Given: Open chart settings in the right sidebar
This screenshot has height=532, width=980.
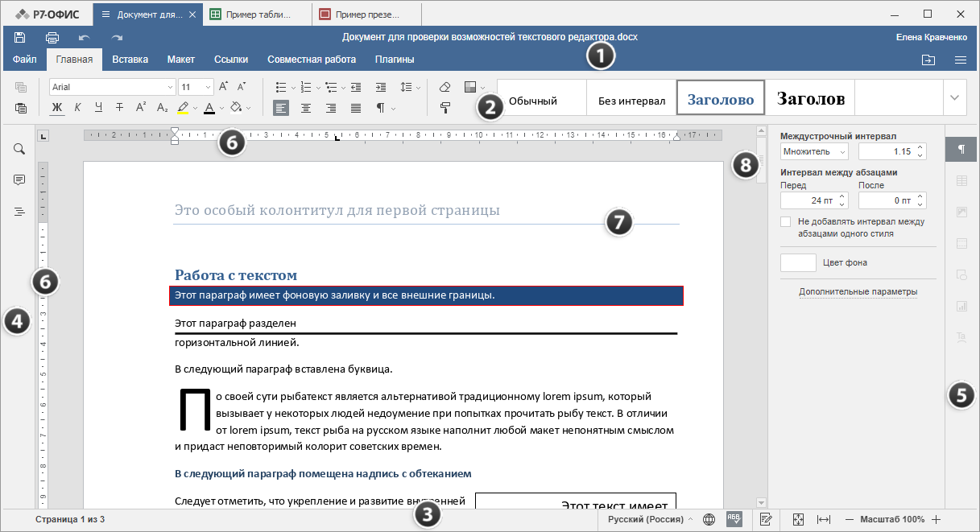Looking at the screenshot, I should coord(961,306).
